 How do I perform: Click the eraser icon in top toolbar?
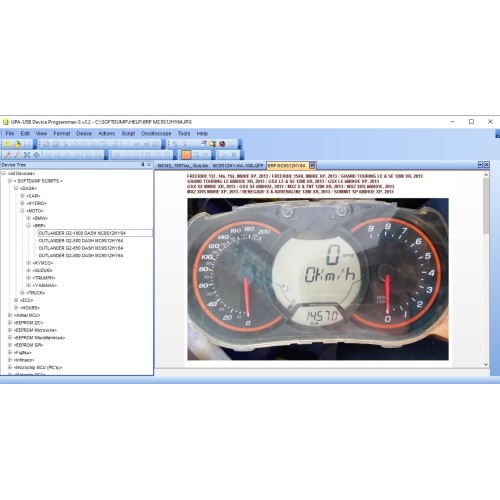coord(203,144)
